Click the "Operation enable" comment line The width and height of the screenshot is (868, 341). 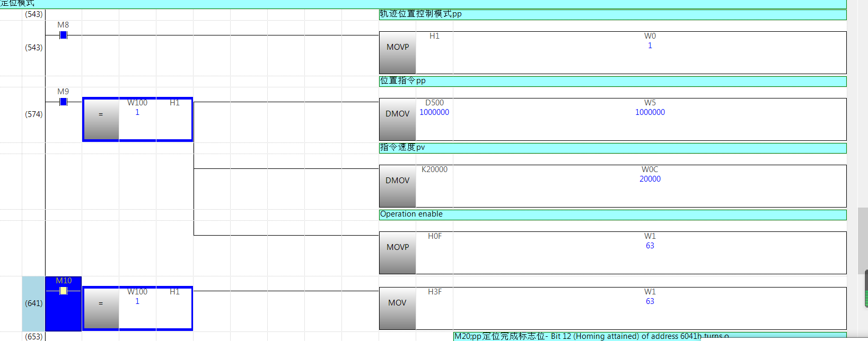[x=612, y=214]
